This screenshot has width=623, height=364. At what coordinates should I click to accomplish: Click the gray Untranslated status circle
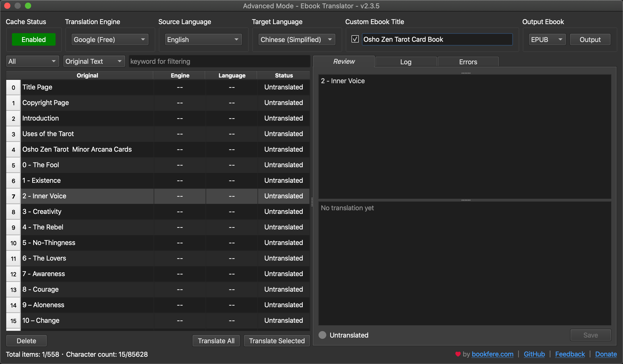322,335
